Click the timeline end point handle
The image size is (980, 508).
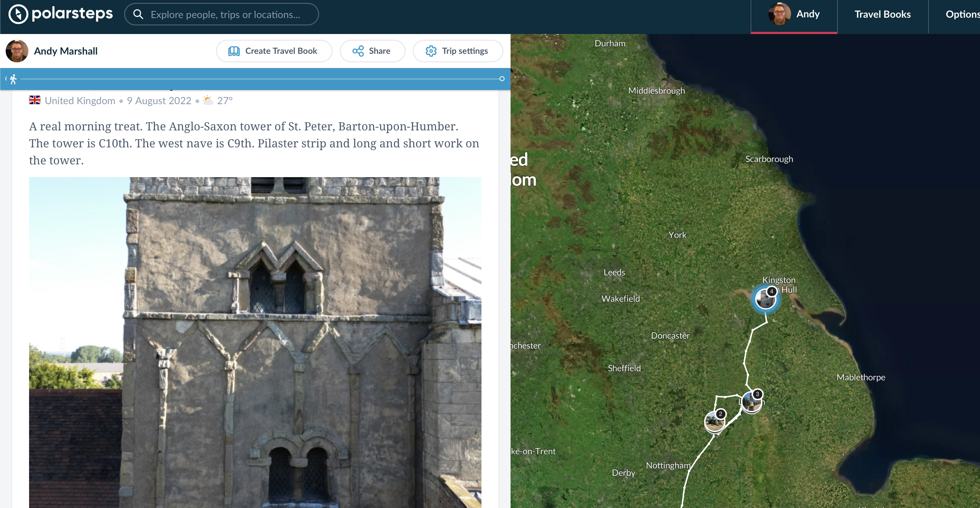pyautogui.click(x=502, y=79)
